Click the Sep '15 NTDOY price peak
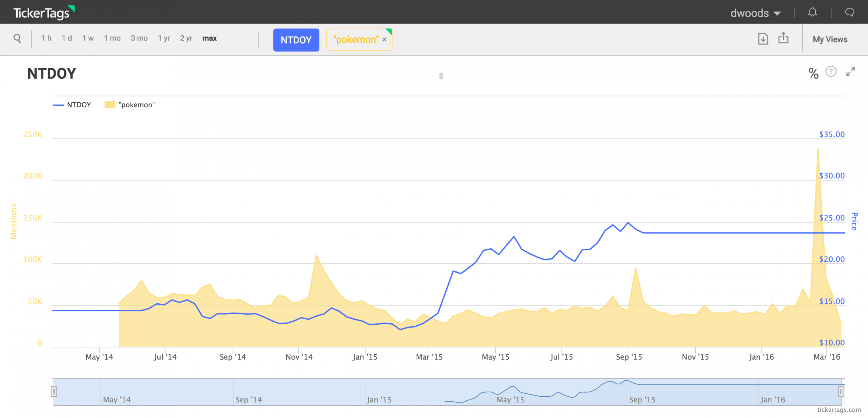This screenshot has width=868, height=418. tap(628, 223)
